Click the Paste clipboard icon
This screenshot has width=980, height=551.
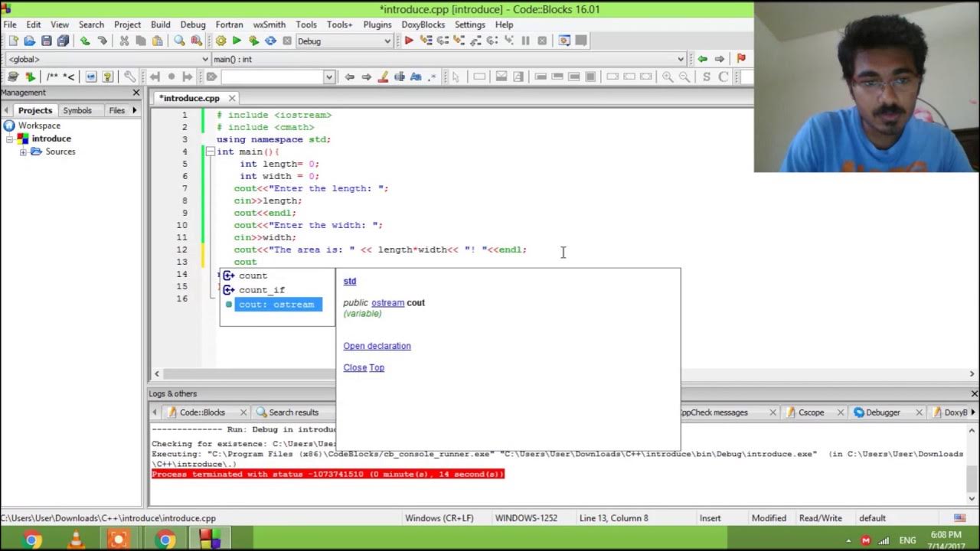coord(158,41)
